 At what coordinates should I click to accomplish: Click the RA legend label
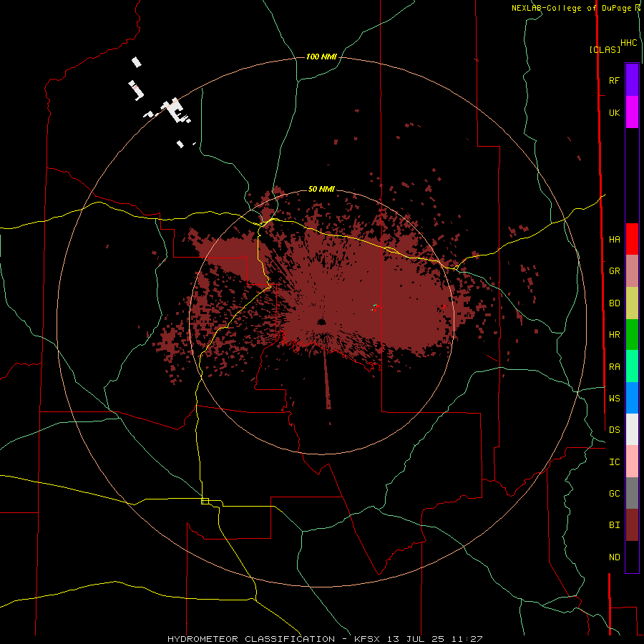pyautogui.click(x=614, y=367)
